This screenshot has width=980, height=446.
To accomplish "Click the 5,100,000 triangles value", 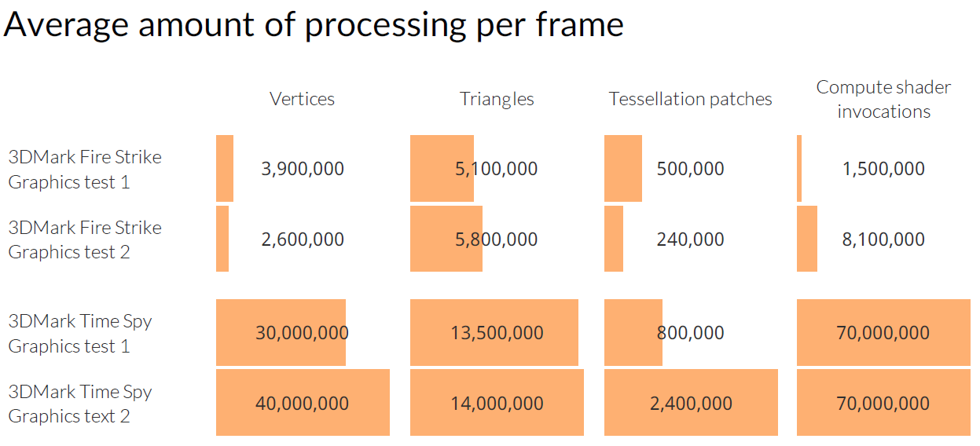I will tap(497, 169).
